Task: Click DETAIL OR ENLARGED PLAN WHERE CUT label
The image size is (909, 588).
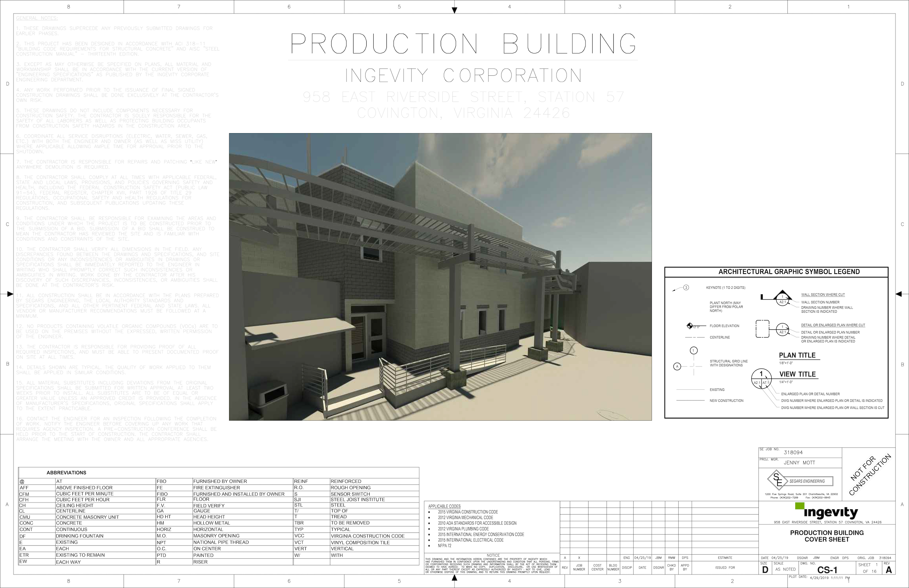Action: (833, 325)
